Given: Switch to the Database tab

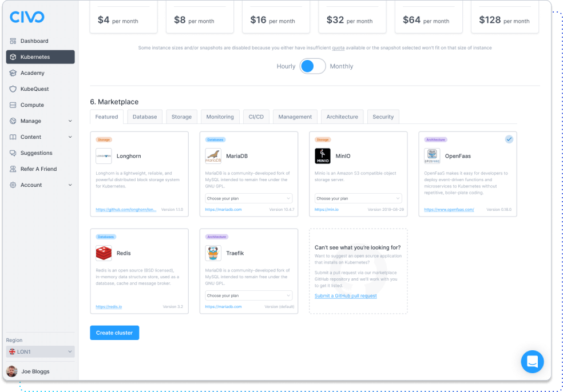Looking at the screenshot, I should click(x=145, y=117).
